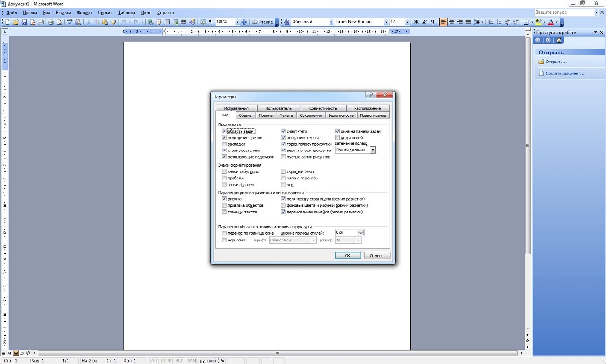The image size is (606, 364).
Task: Click the 'Создать документ...' link
Action: 564,74
